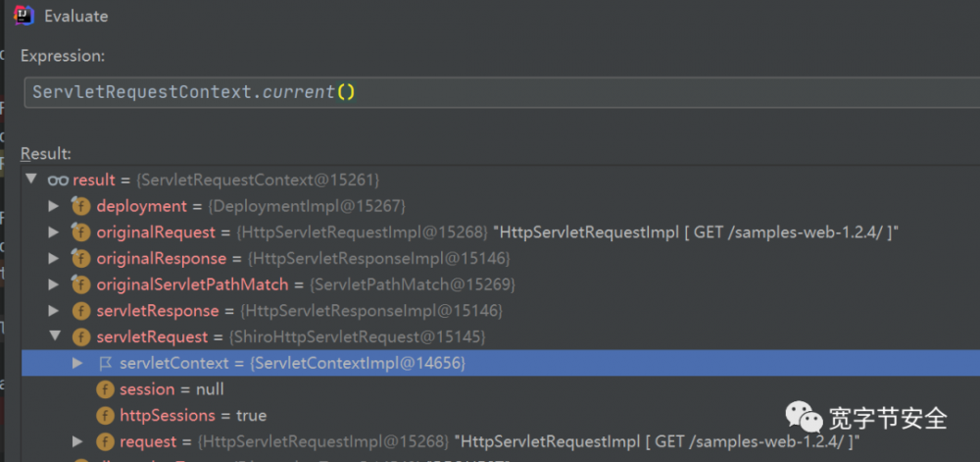Image resolution: width=980 pixels, height=462 pixels.
Task: Click into the Expression input field
Action: 502,92
